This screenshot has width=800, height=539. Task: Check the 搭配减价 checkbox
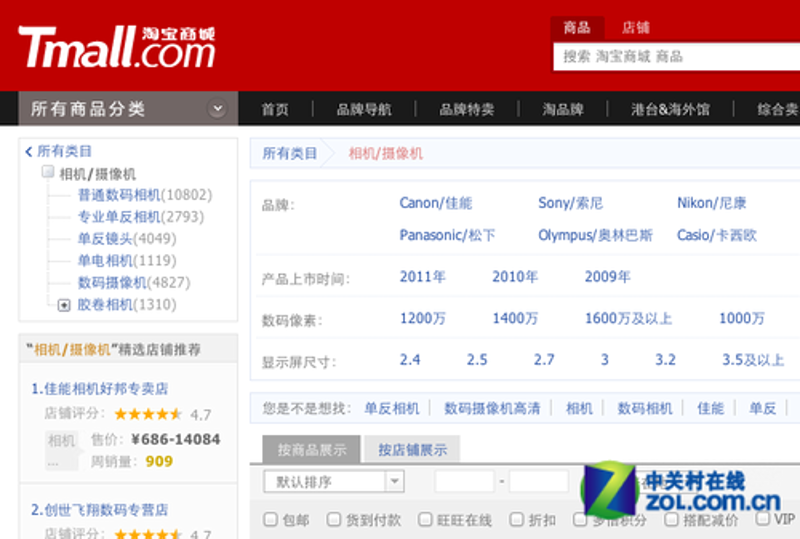click(x=671, y=520)
